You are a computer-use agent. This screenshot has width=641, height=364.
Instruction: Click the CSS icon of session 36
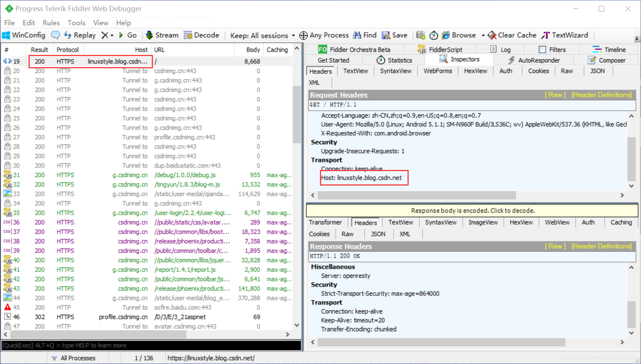7,222
